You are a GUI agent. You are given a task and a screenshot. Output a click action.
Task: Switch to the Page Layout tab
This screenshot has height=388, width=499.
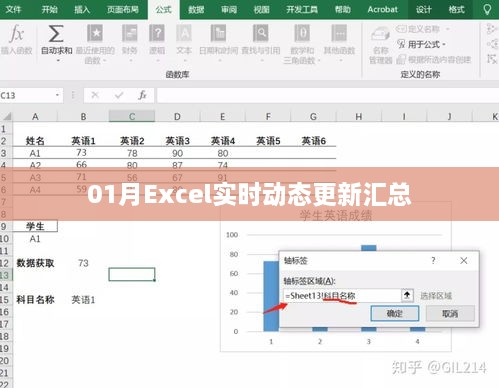click(x=122, y=9)
